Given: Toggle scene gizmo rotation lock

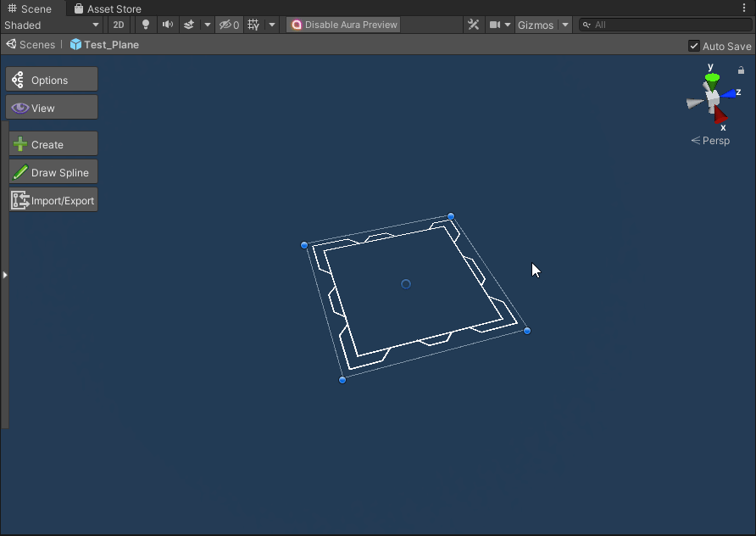Looking at the screenshot, I should tap(741, 70).
